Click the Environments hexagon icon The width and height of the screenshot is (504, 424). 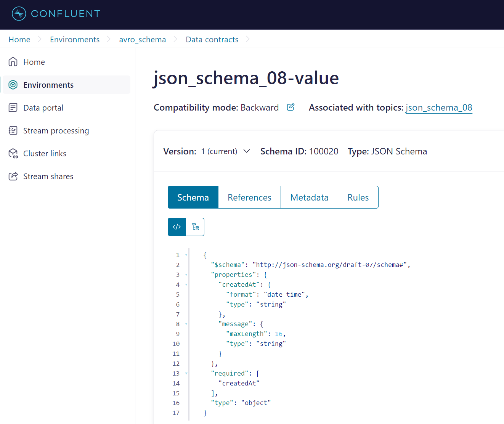click(13, 85)
